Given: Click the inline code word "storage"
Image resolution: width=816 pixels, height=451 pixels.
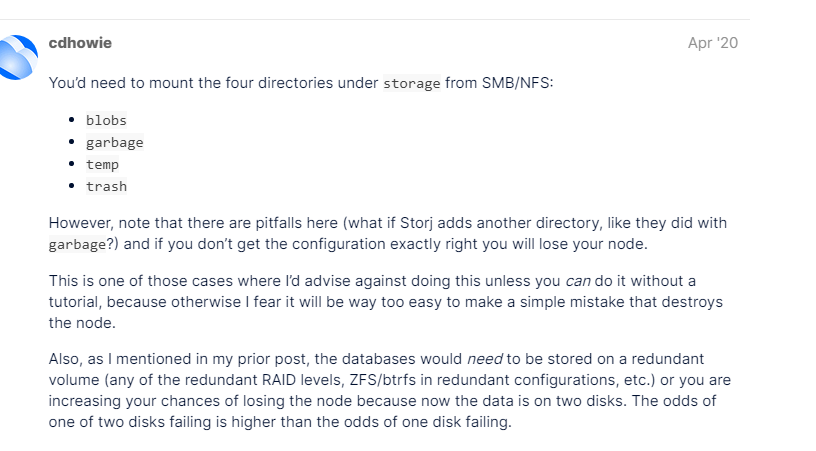Looking at the screenshot, I should tap(411, 83).
